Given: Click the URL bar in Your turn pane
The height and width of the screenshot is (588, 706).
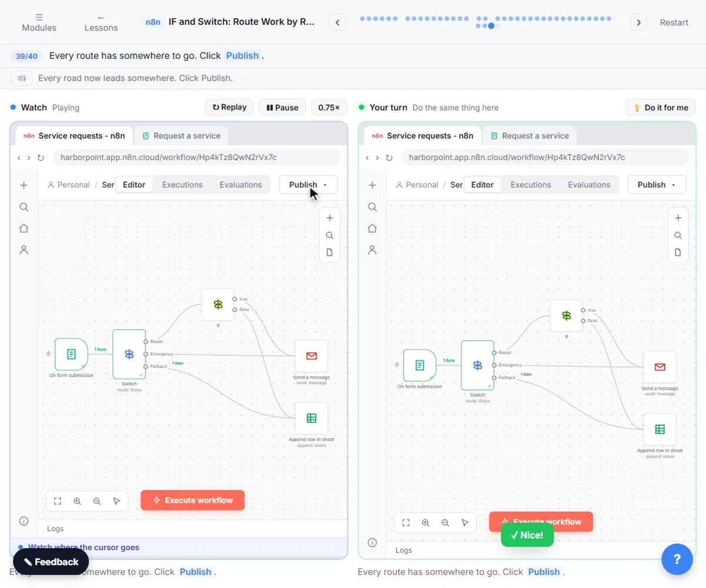Looking at the screenshot, I should tap(545, 158).
